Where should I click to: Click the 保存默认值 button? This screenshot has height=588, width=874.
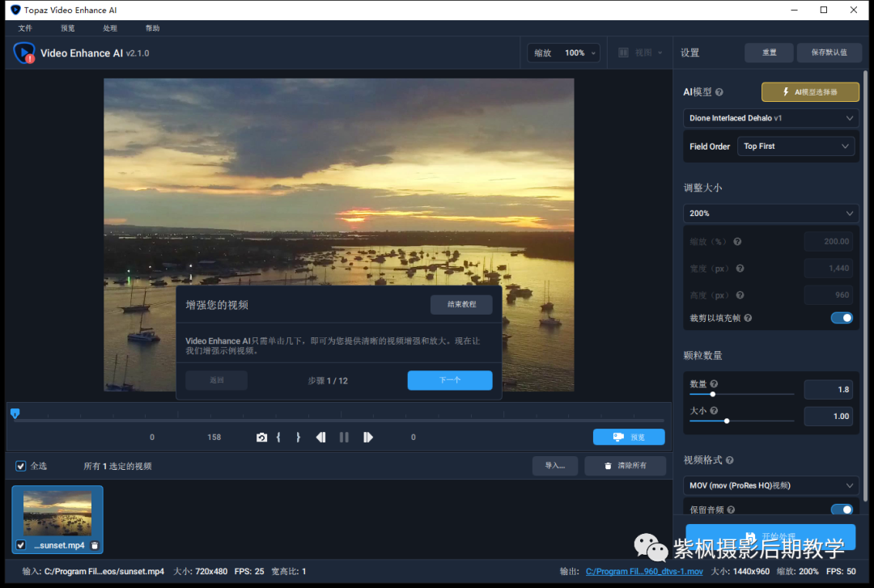829,53
